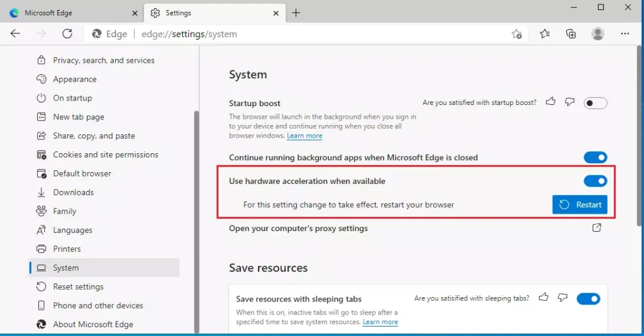Open Phone and other devices settings

point(104,306)
